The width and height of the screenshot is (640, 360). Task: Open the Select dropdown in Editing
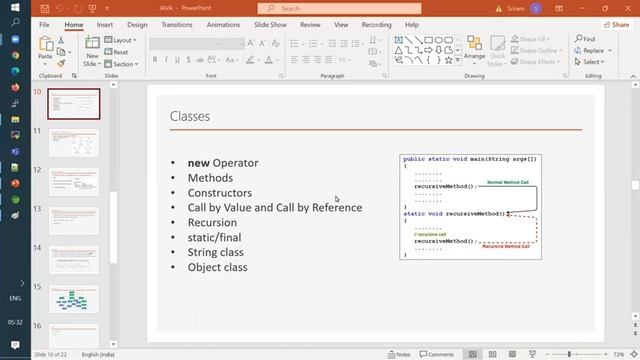[x=589, y=62]
